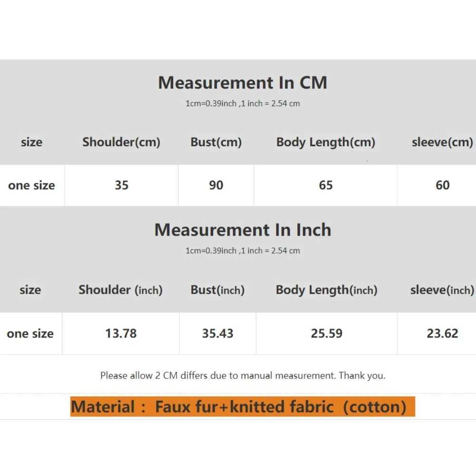Click the bust value 90 cell
Image resolution: width=476 pixels, height=476 pixels.
(x=216, y=185)
